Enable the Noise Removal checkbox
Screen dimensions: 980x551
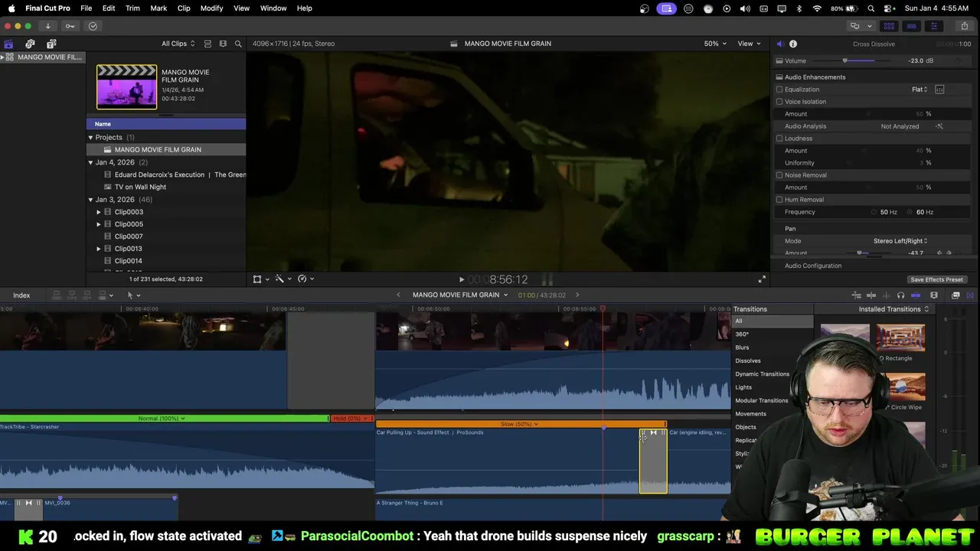click(x=779, y=175)
